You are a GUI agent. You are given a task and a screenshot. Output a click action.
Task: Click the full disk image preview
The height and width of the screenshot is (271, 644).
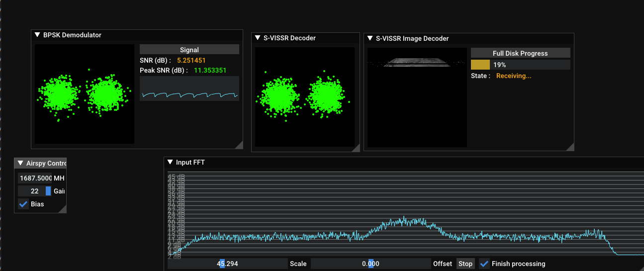tap(417, 97)
